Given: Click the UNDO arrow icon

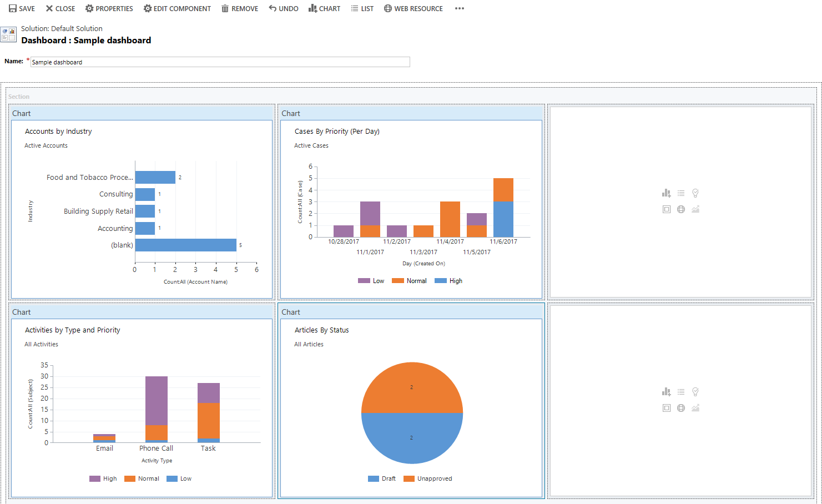Looking at the screenshot, I should pyautogui.click(x=272, y=8).
